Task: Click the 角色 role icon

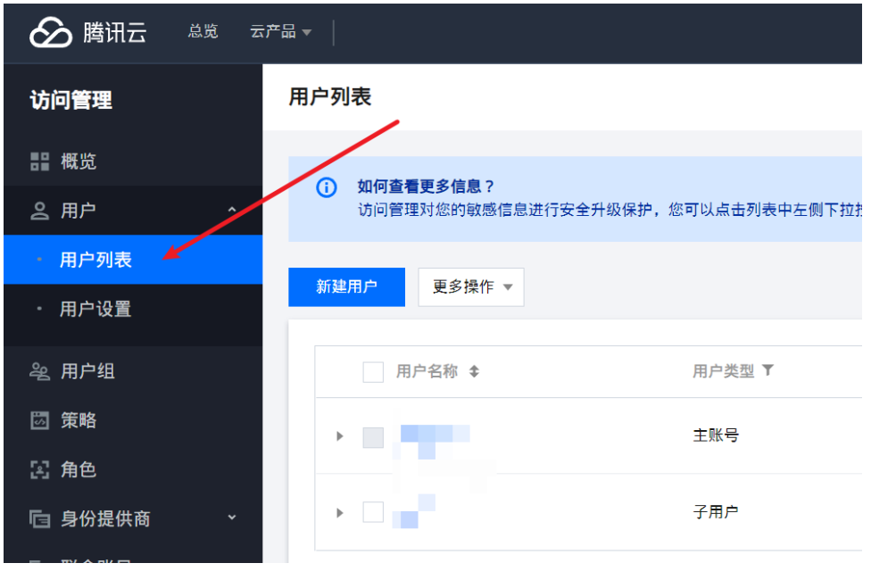Action: point(39,469)
